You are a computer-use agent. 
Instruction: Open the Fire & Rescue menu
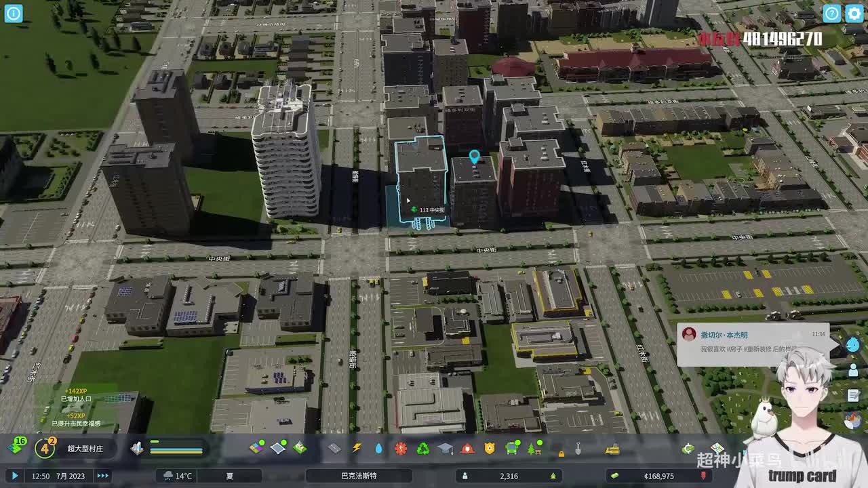[467, 448]
